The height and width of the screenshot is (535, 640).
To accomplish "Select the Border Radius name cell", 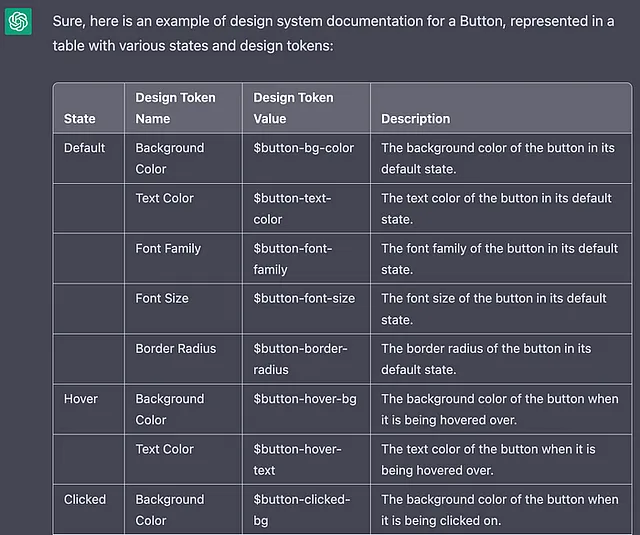I will tap(183, 359).
